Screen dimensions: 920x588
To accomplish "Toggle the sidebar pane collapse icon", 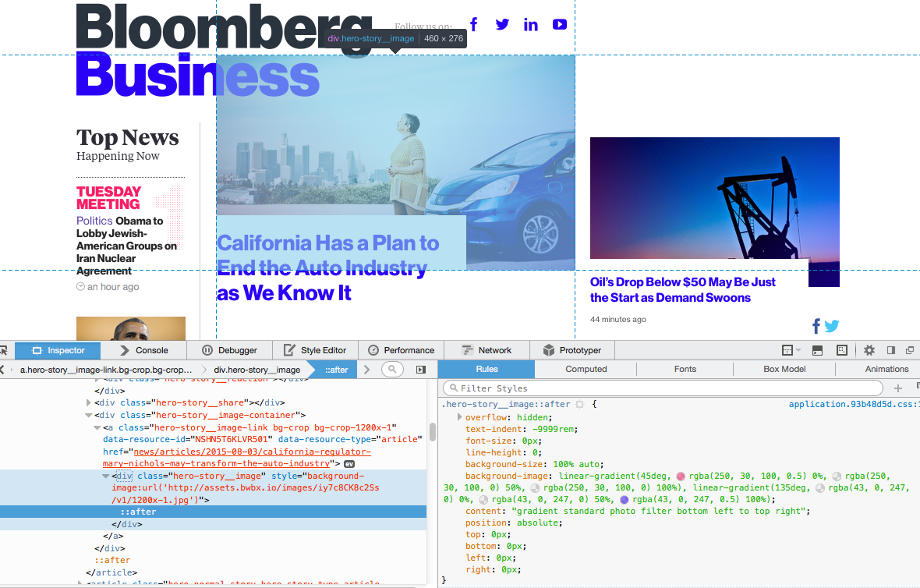I will (x=421, y=370).
